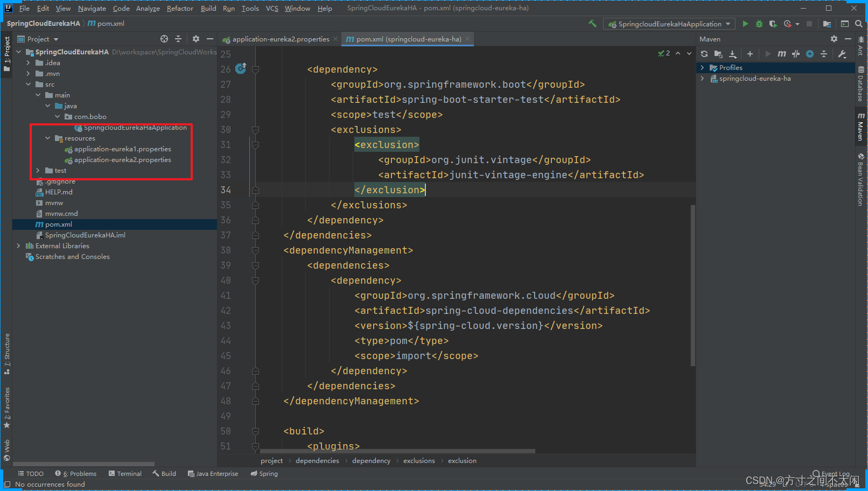
Task: Expand the .mvn folder
Action: [28, 74]
